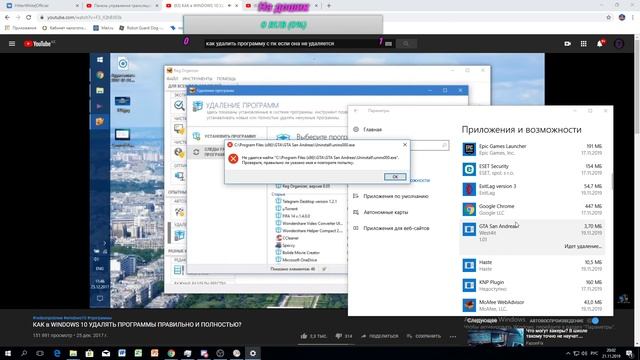Select ExitLag version 3 app entry
Screen dimensions: 640x360
pos(532,189)
